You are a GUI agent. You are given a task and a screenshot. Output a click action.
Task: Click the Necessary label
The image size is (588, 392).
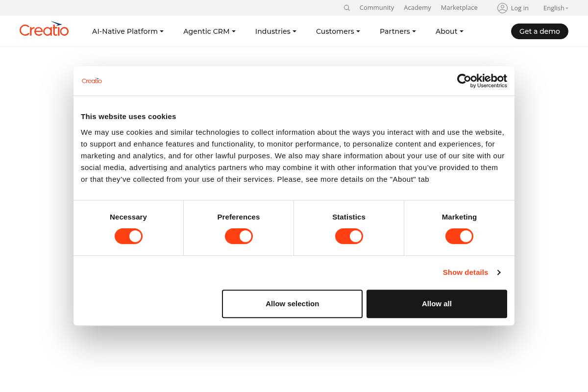pyautogui.click(x=128, y=217)
